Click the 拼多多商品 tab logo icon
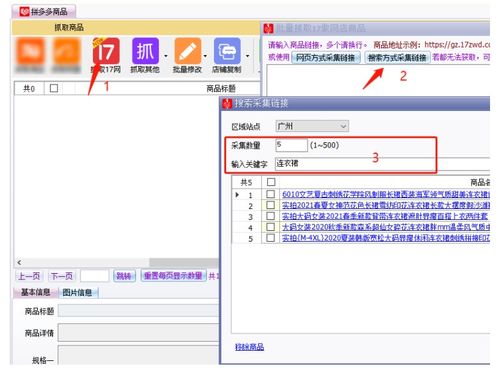The image size is (499, 368). click(24, 12)
